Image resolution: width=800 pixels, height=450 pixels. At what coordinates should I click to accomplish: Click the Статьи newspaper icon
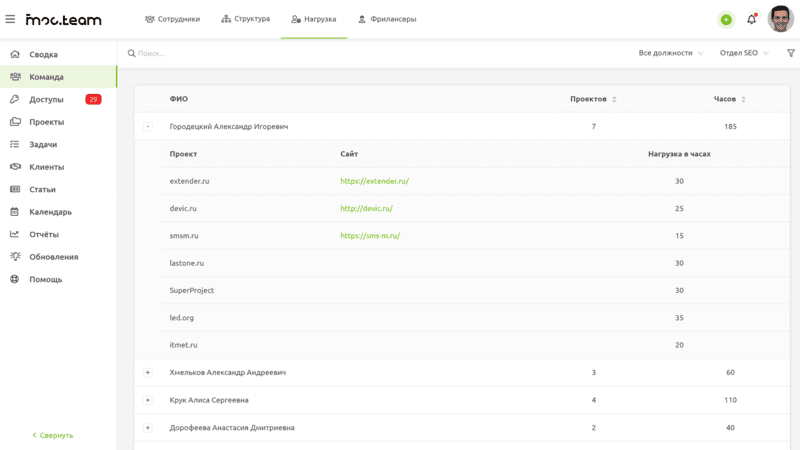pyautogui.click(x=15, y=189)
